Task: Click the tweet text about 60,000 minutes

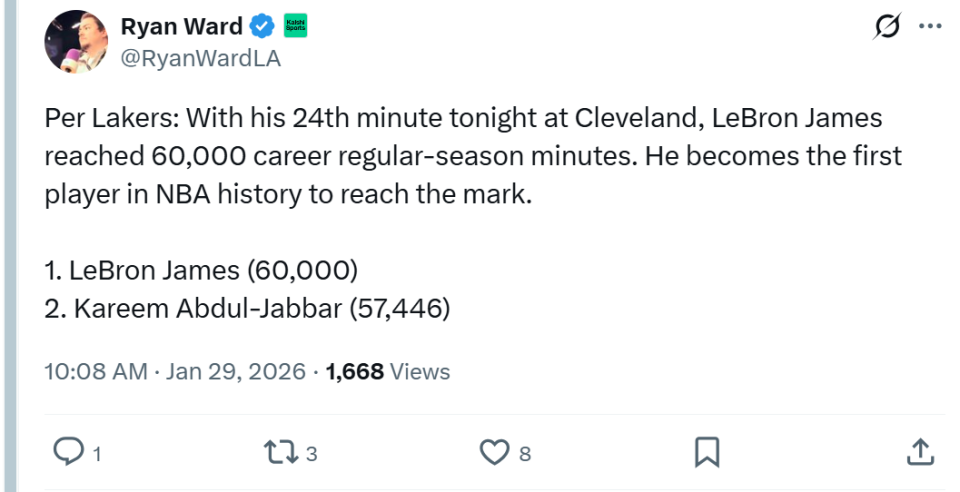Action: click(x=460, y=156)
